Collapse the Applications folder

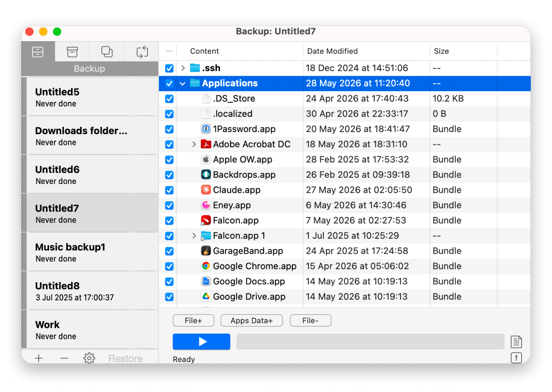point(183,83)
